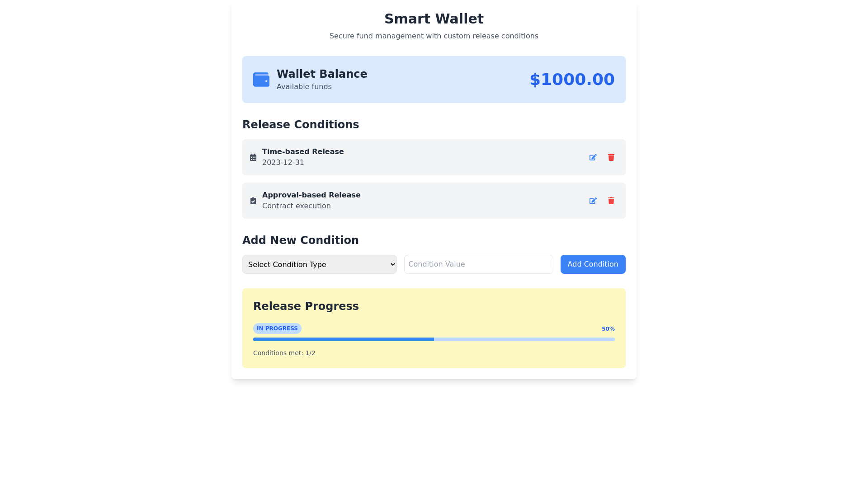Click the calendar icon beside Time-based Release
The height and width of the screenshot is (488, 868).
tap(253, 157)
